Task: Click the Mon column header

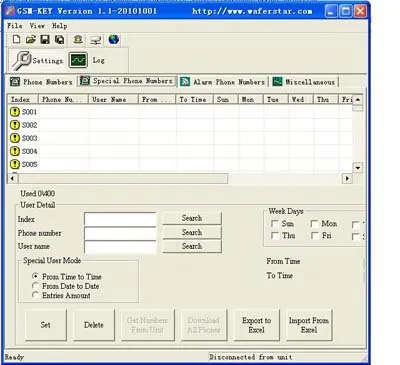Action: [250, 99]
